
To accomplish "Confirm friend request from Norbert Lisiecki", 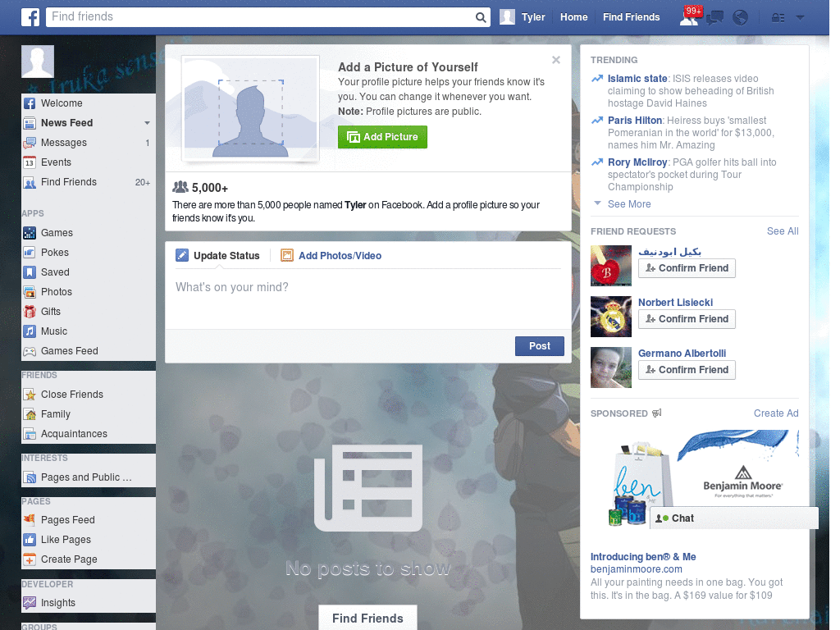I will click(687, 319).
